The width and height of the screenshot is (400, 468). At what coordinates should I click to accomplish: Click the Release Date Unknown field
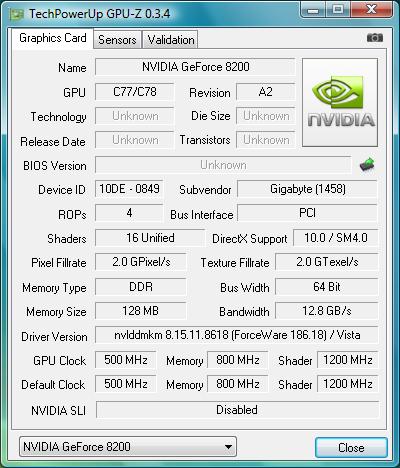(x=134, y=140)
